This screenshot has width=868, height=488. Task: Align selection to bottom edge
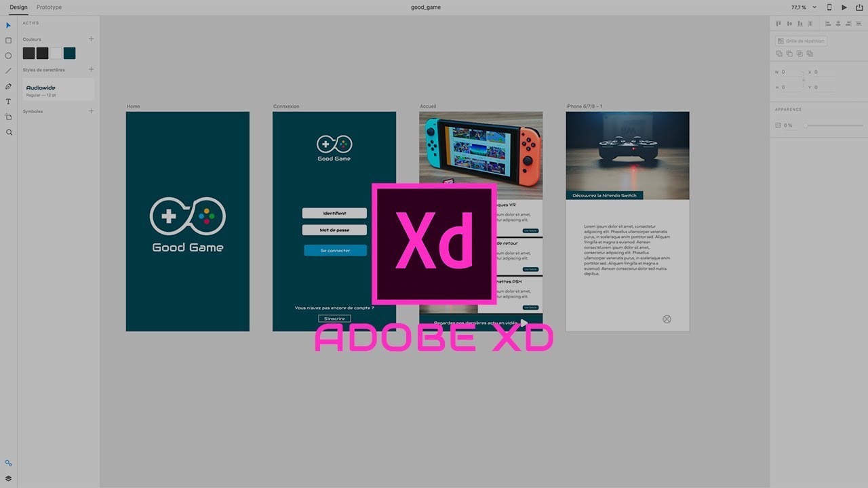(x=800, y=24)
